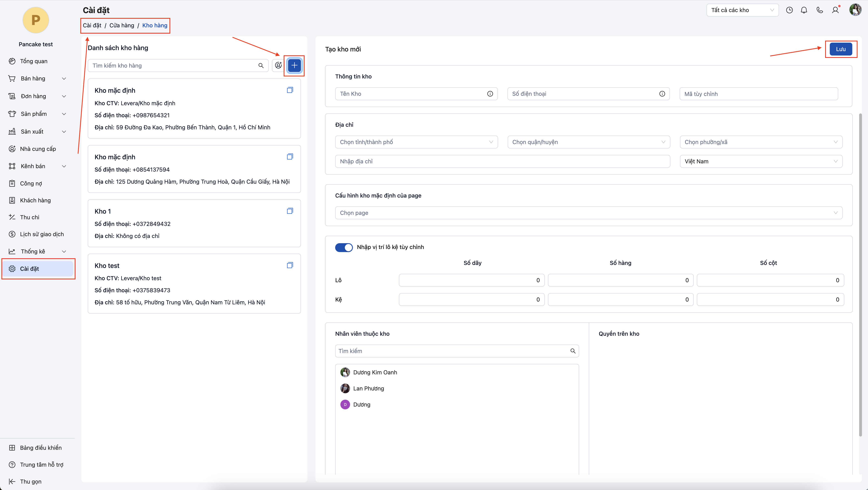Click the copy icon on Kho 1

[x=290, y=211]
